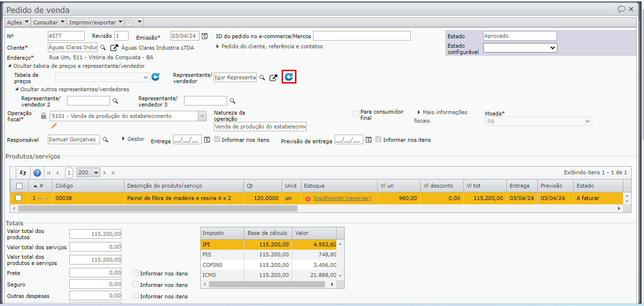644x306 pixels.
Task: Collapse Ocultar tabela de preços e representante/vendedor
Action: coord(78,66)
